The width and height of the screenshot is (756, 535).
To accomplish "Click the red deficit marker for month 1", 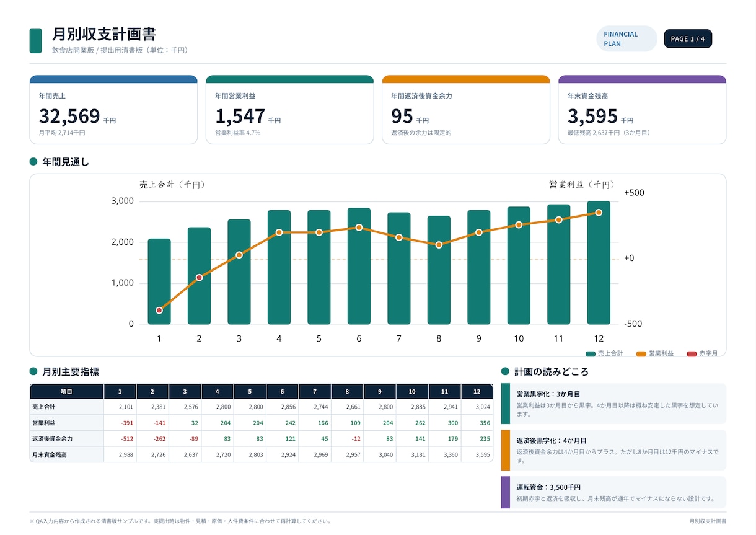I will click(159, 310).
